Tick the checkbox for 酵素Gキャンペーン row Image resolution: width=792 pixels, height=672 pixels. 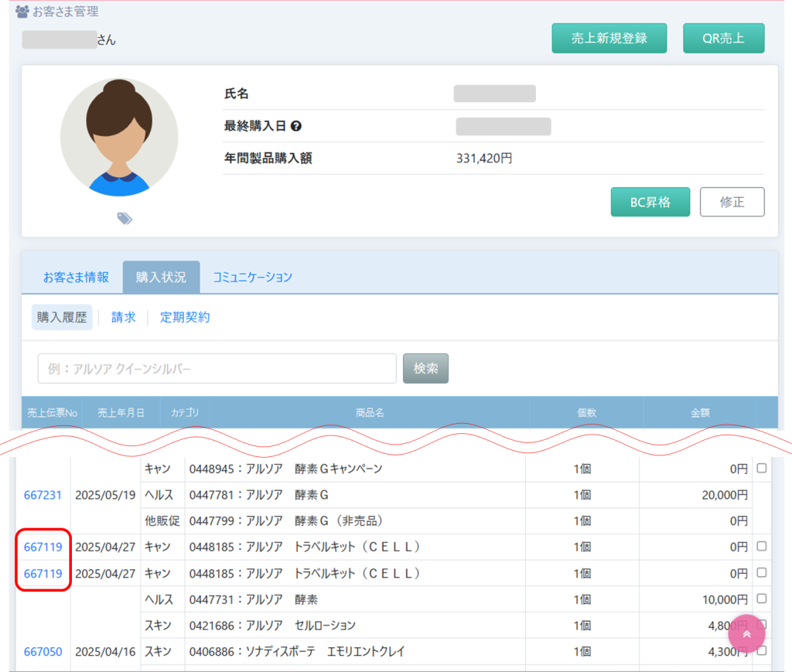762,469
